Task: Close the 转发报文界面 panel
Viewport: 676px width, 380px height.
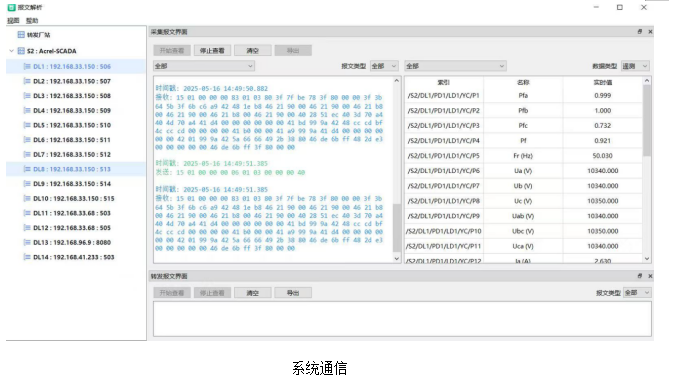Action: (x=650, y=276)
